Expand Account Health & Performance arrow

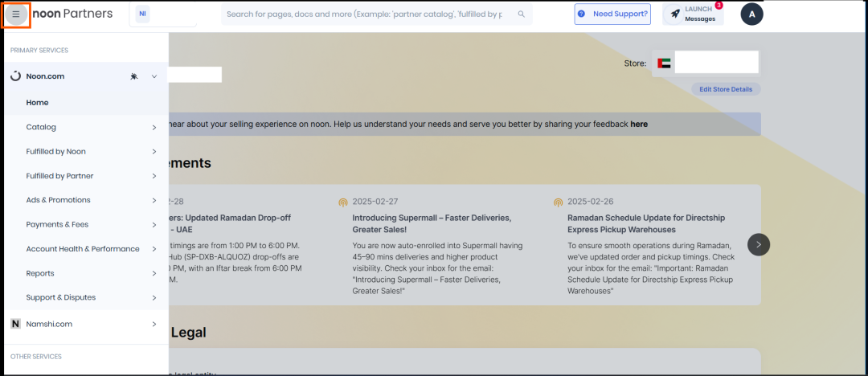tap(154, 249)
